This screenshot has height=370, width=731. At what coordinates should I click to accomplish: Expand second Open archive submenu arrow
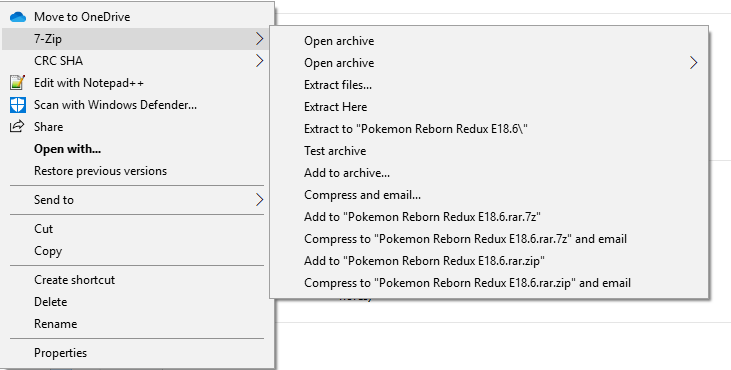pos(694,63)
